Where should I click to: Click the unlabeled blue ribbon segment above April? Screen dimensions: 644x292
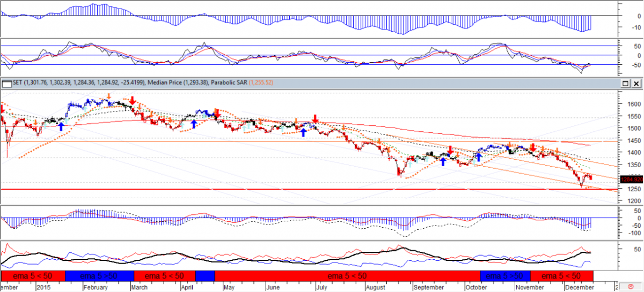[205, 276]
